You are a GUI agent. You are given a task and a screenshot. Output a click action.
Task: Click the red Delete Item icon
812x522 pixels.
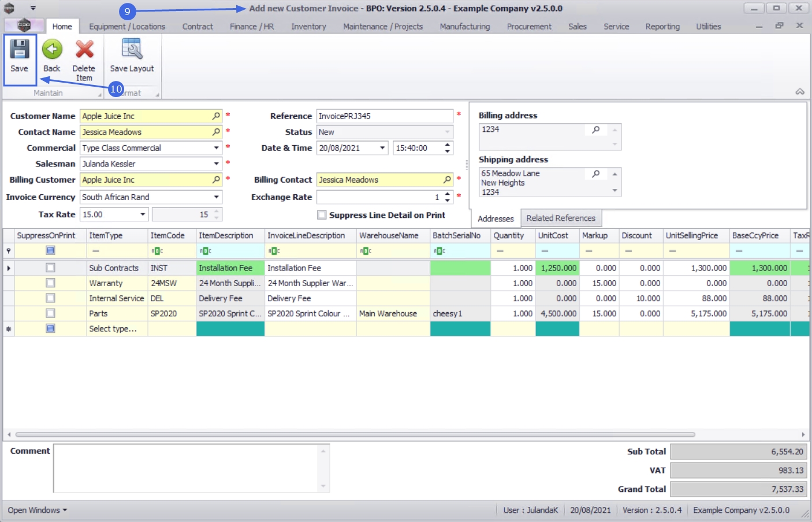[84, 50]
